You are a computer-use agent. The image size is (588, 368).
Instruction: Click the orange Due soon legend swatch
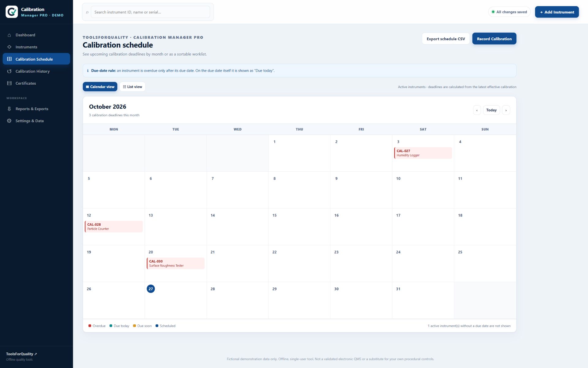pos(134,326)
